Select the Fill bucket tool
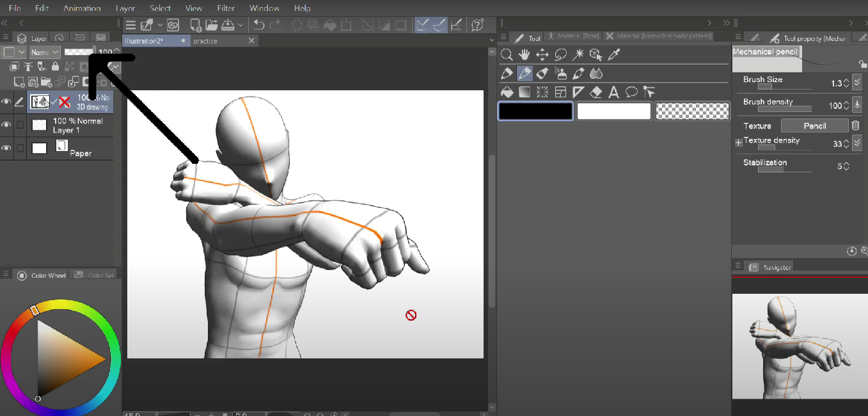 tap(507, 92)
